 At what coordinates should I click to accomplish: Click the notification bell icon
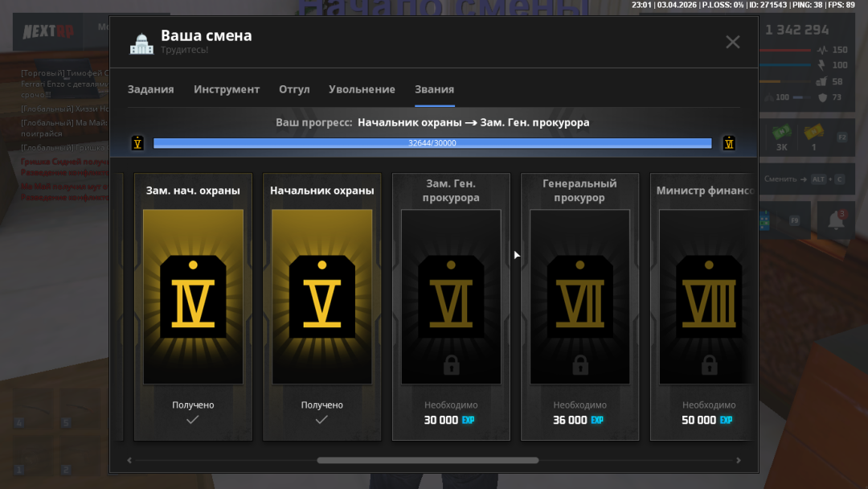point(836,220)
